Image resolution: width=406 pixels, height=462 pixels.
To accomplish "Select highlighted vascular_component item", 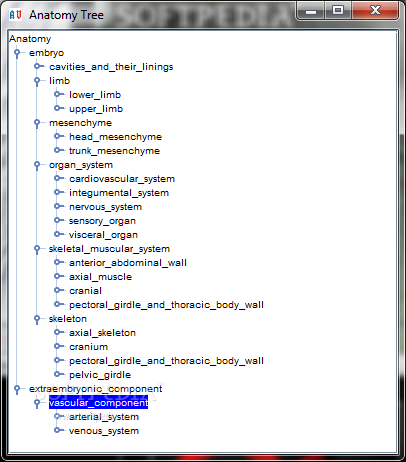I will pos(98,403).
